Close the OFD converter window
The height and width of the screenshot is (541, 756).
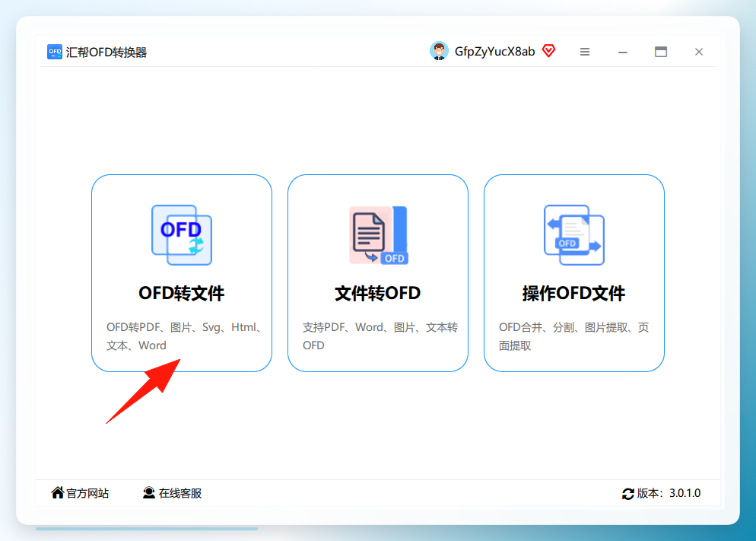point(699,52)
